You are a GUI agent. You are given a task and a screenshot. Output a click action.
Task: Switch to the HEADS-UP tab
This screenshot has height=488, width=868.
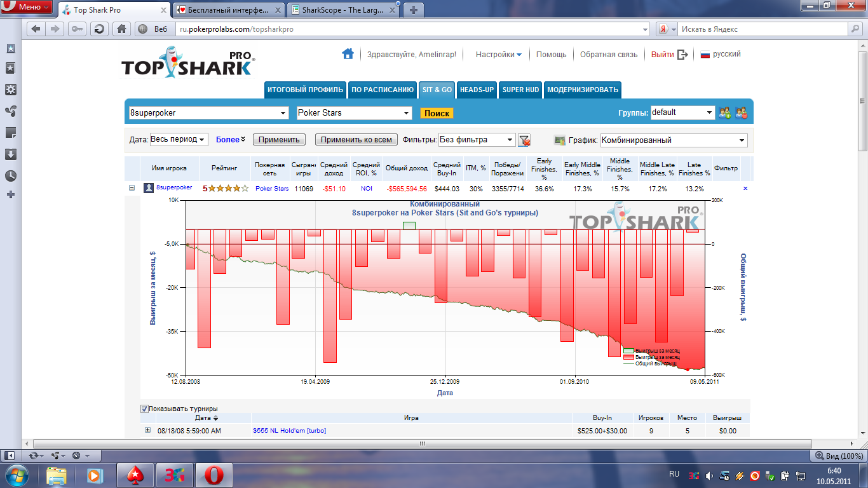(477, 90)
